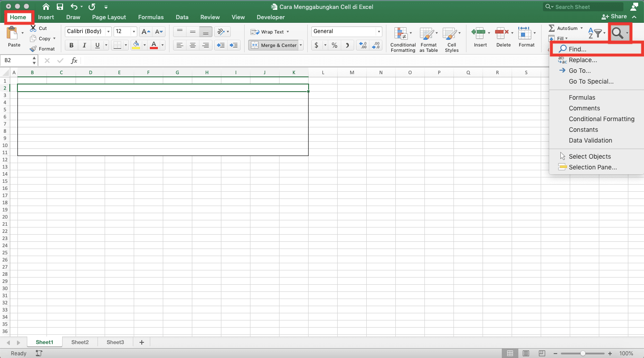Expand the Copy dropdown arrow
The image size is (644, 358).
pos(54,38)
